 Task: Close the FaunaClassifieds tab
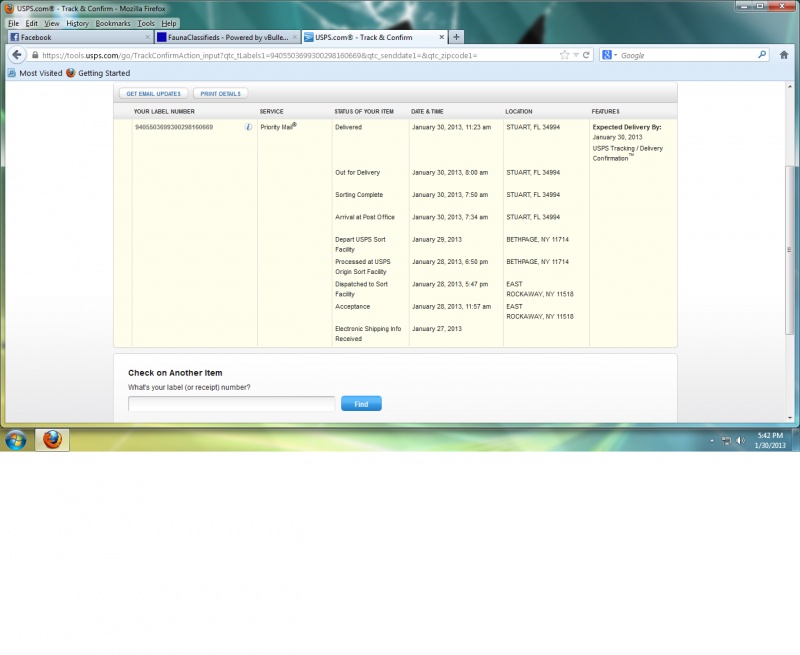pyautogui.click(x=294, y=37)
